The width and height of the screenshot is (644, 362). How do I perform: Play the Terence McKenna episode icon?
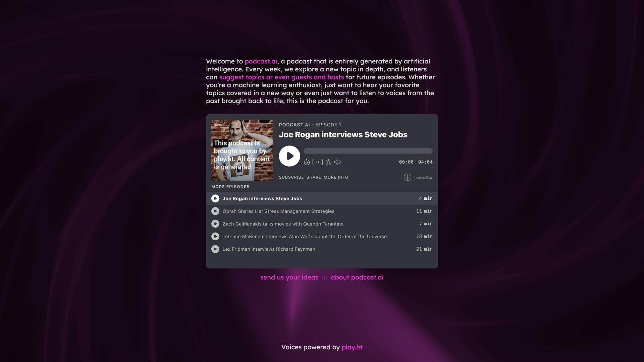[x=215, y=237]
